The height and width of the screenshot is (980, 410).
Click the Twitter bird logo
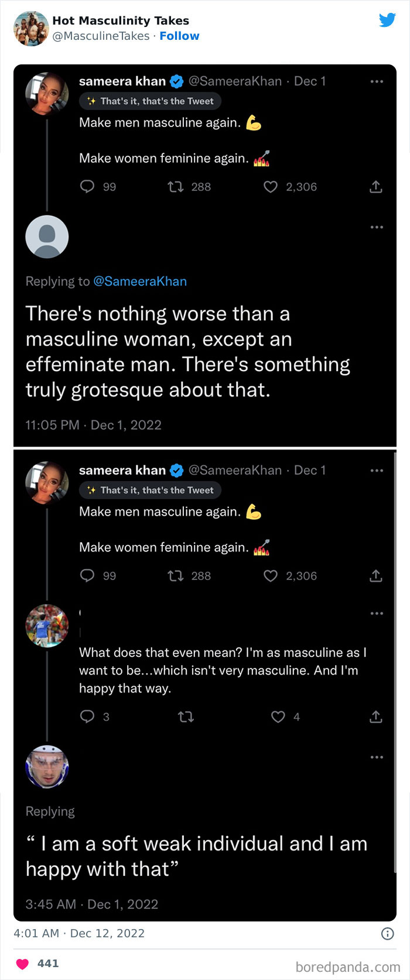tap(387, 19)
